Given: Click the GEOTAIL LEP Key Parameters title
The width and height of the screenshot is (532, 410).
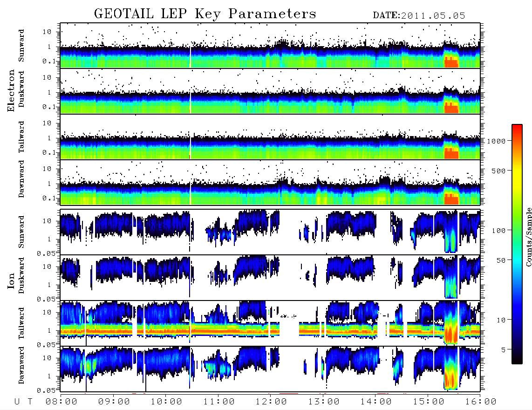Looking at the screenshot, I should 205,14.
